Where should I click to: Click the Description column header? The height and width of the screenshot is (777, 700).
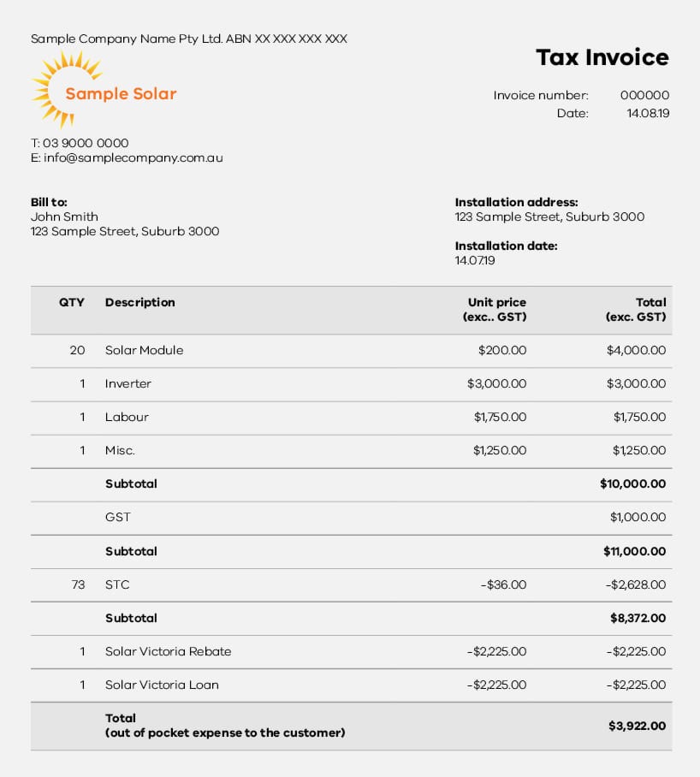tap(139, 302)
